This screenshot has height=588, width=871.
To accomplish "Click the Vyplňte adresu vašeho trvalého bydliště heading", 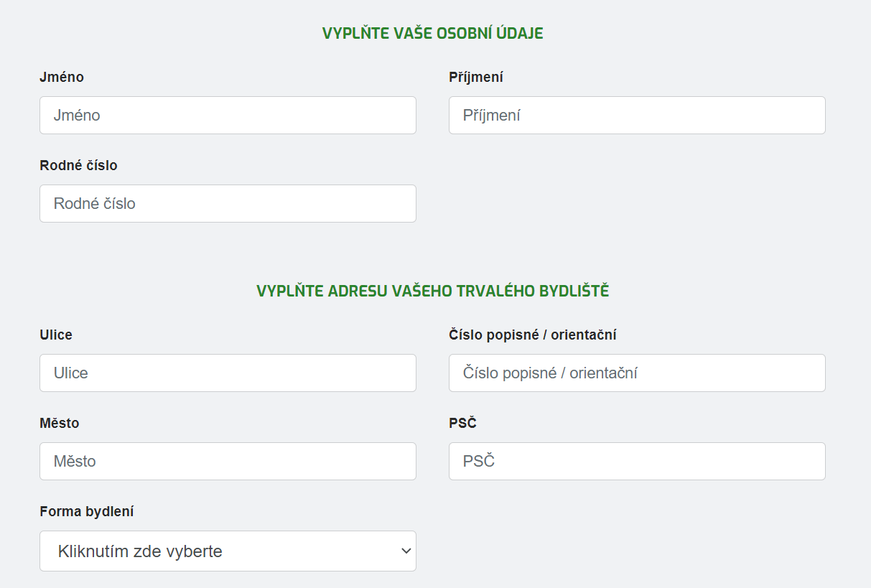I will pyautogui.click(x=432, y=291).
